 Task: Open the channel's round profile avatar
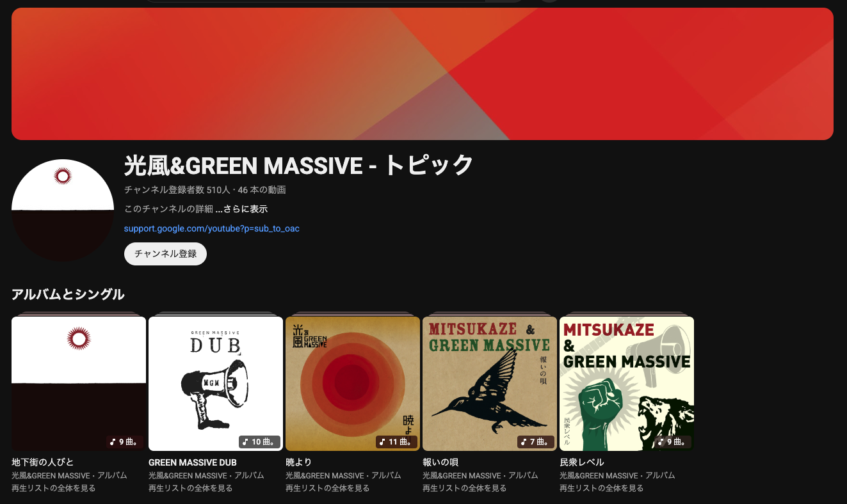click(63, 210)
